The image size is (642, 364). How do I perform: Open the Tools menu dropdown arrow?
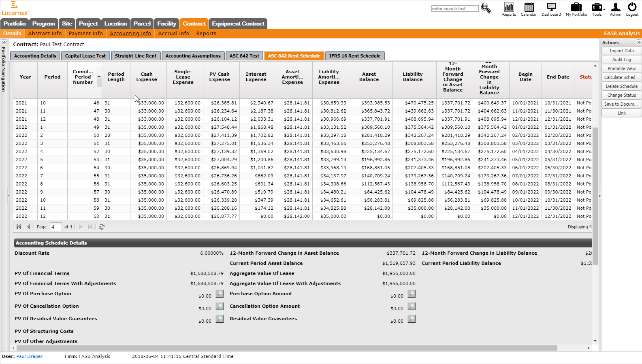point(604,9)
